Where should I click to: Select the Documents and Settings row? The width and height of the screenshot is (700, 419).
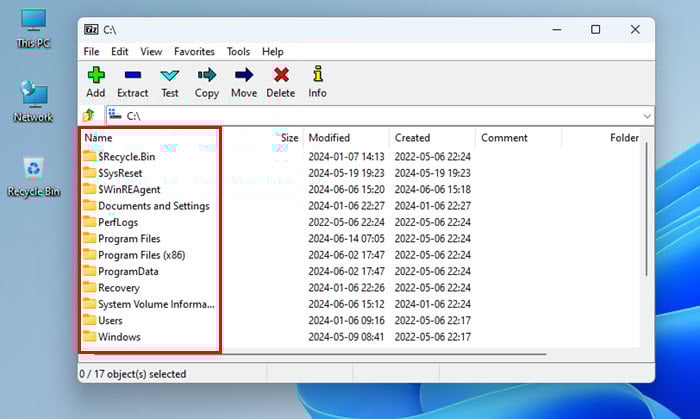click(x=361, y=206)
